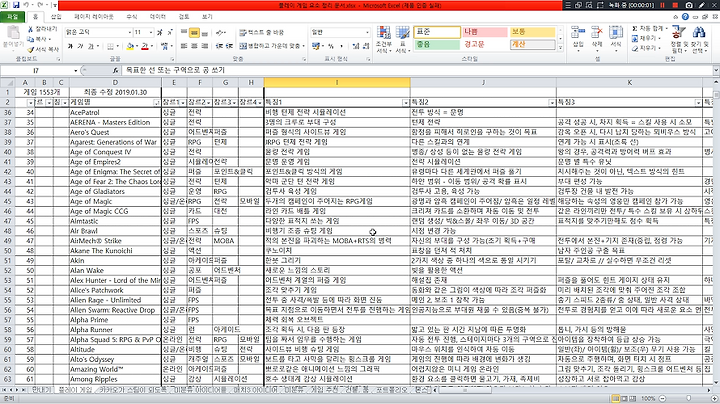Image resolution: width=720 pixels, height=404 pixels.
Task: Open filter dropdown for 특징2 column
Action: click(551, 102)
